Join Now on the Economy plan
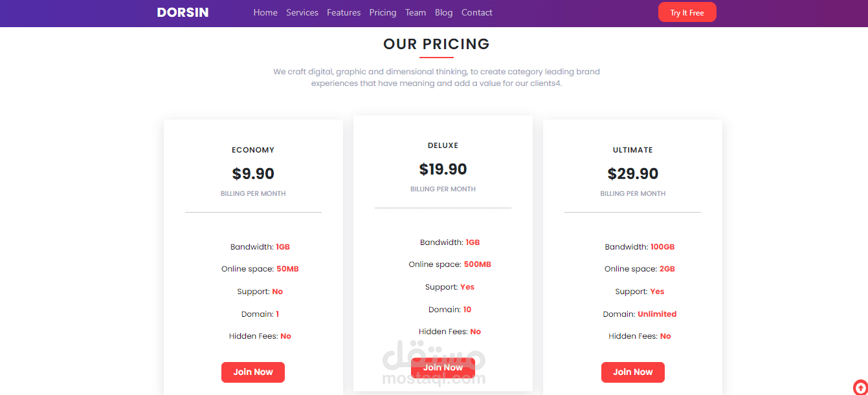Image resolution: width=868 pixels, height=395 pixels. tap(253, 372)
